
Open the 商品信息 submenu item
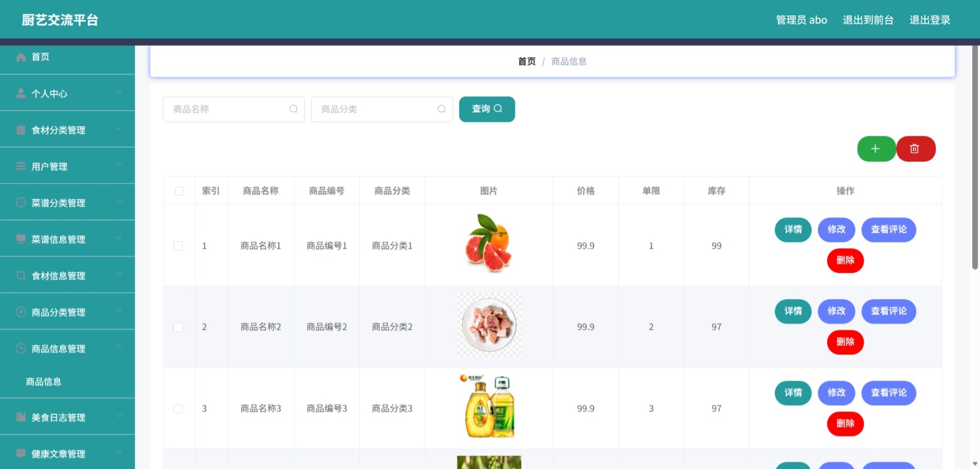[x=67, y=382]
